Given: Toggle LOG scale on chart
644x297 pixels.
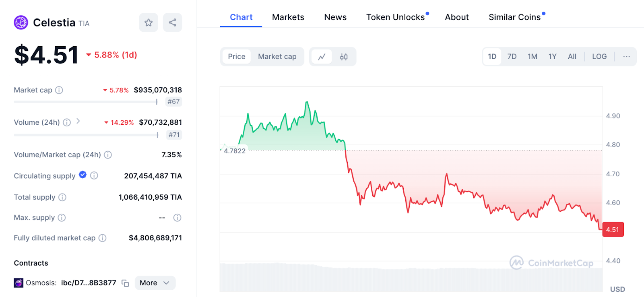Looking at the screenshot, I should [599, 57].
